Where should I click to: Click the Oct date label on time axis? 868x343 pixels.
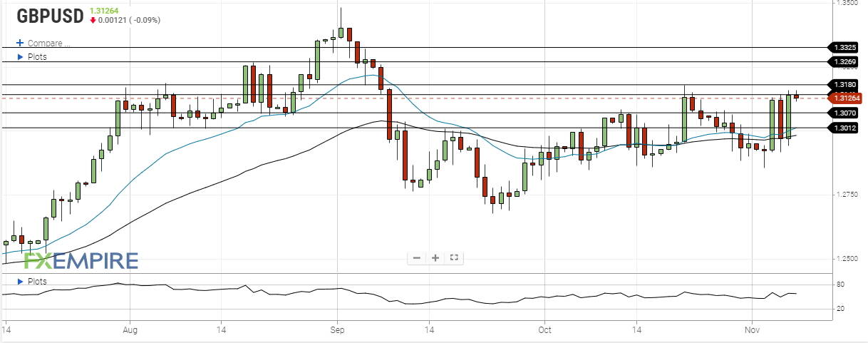pyautogui.click(x=545, y=331)
